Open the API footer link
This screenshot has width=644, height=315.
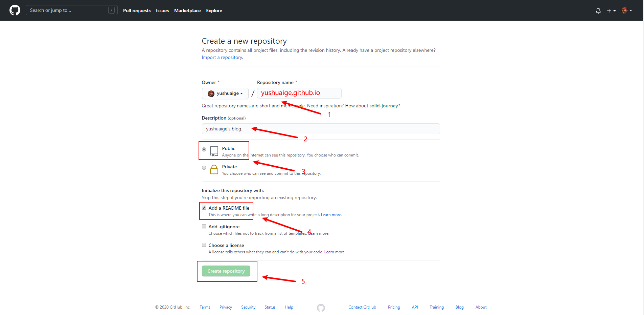(x=415, y=307)
